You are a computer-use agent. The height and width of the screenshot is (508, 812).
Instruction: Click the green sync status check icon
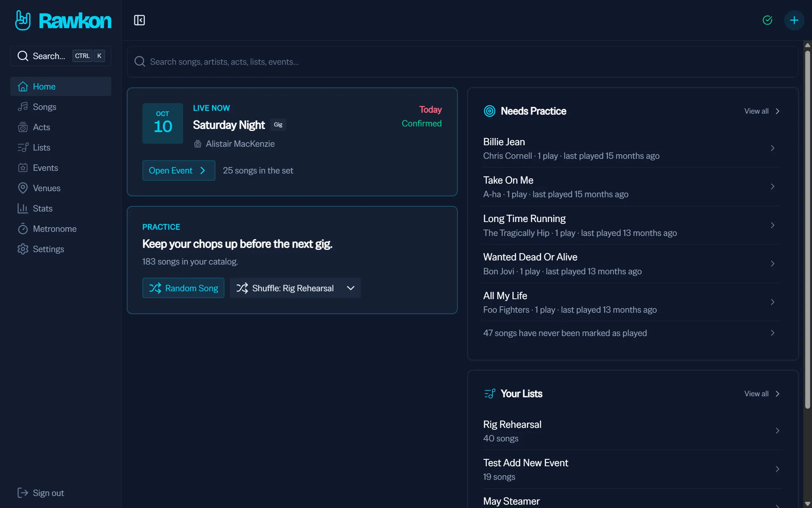(x=767, y=20)
